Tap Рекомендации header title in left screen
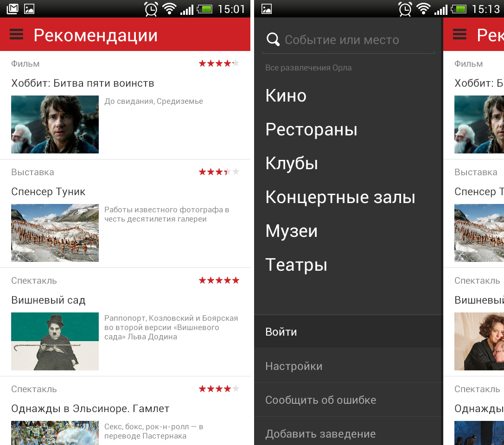504x445 pixels. (x=96, y=35)
